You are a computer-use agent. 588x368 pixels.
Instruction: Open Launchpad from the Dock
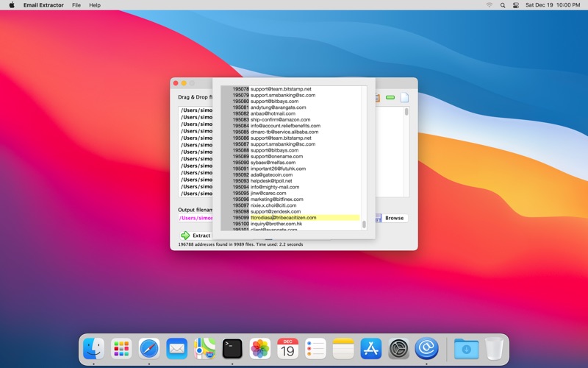point(121,348)
